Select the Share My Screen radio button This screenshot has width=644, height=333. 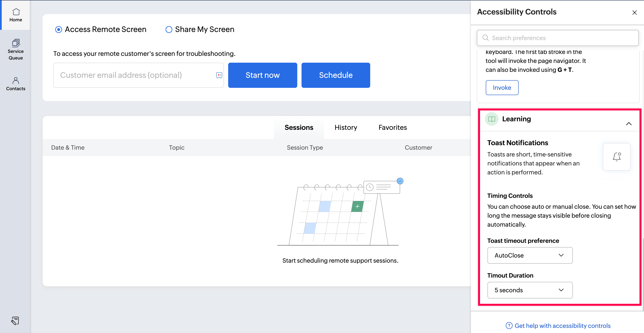pyautogui.click(x=169, y=29)
